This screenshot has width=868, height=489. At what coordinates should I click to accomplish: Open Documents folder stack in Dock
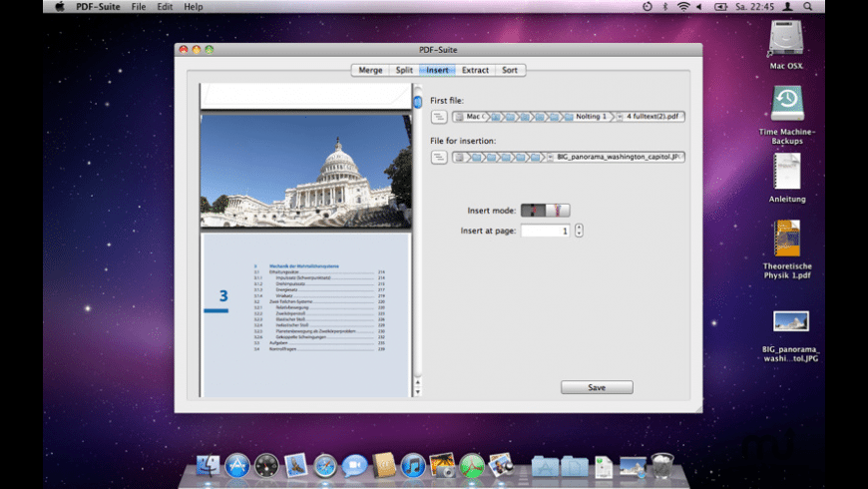pyautogui.click(x=574, y=466)
